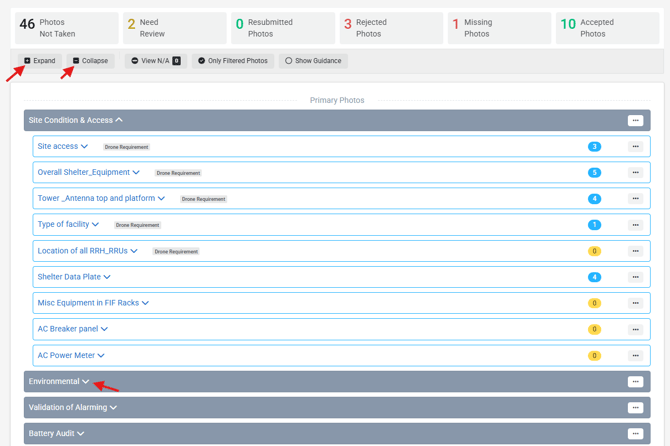Screen dimensions: 670x446
Task: Click the blue count badge on Site access
Action: [x=594, y=147]
